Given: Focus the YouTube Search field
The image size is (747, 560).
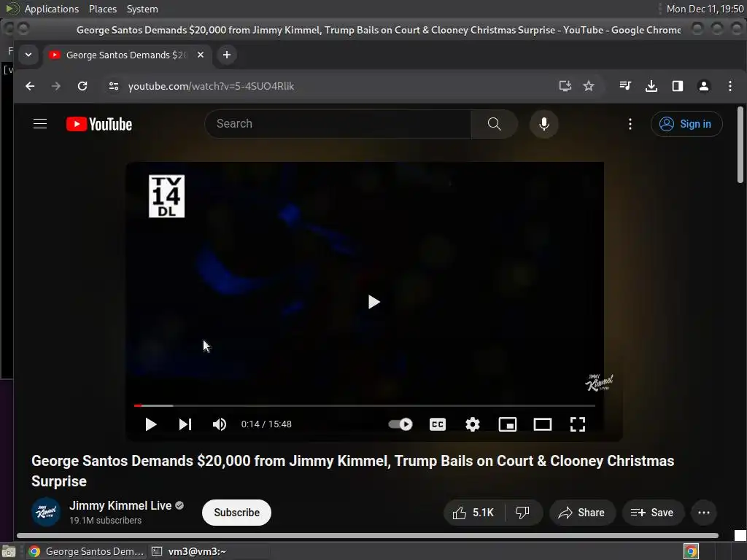Looking at the screenshot, I should (x=338, y=124).
